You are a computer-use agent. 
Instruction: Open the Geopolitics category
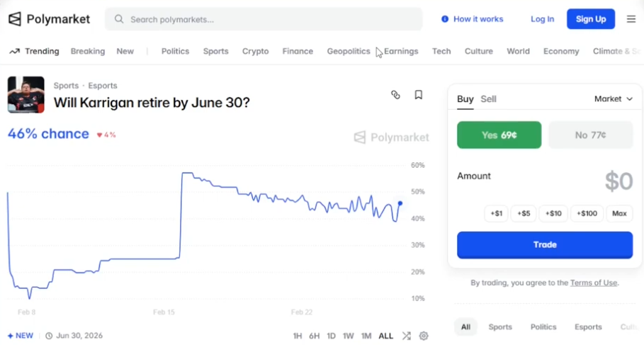349,51
